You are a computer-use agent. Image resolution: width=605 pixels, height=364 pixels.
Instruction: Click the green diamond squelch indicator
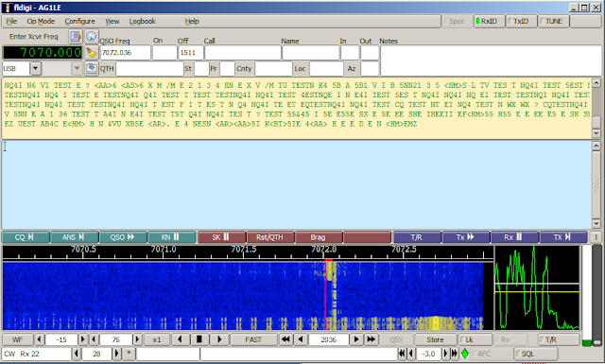465,354
